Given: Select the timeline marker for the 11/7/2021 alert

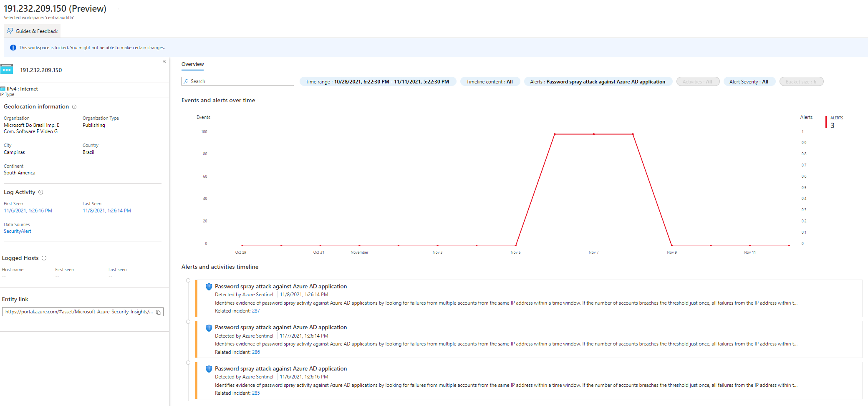Looking at the screenshot, I should 188,322.
